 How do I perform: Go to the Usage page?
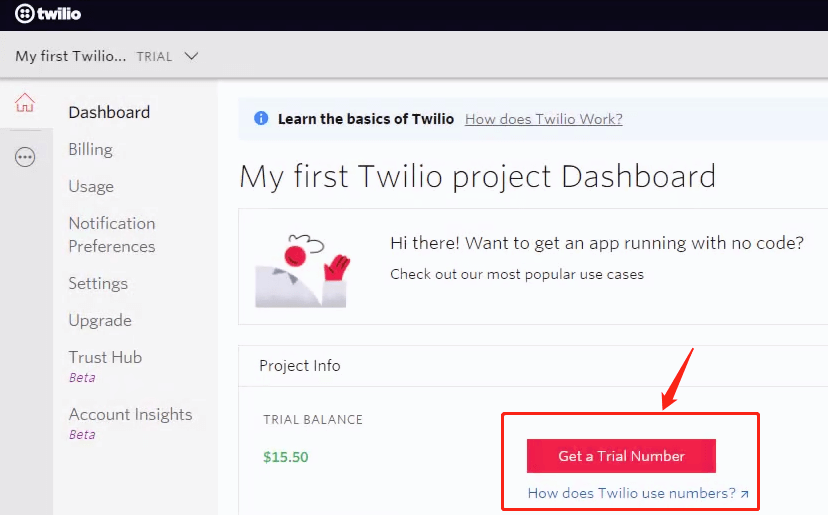coord(91,186)
